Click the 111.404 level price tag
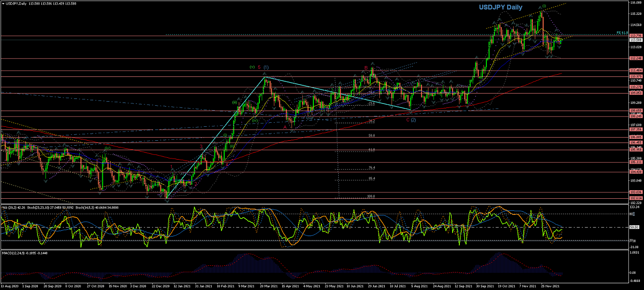This screenshot has height=290, width=644. [x=635, y=71]
